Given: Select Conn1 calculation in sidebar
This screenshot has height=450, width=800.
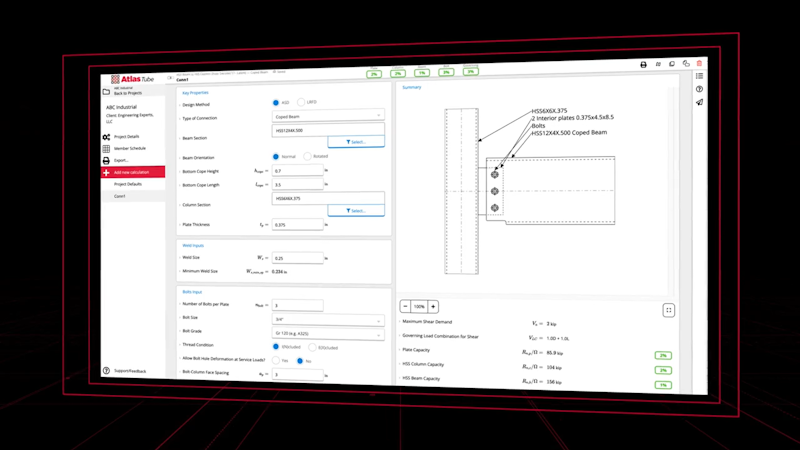Looking at the screenshot, I should tap(119, 196).
